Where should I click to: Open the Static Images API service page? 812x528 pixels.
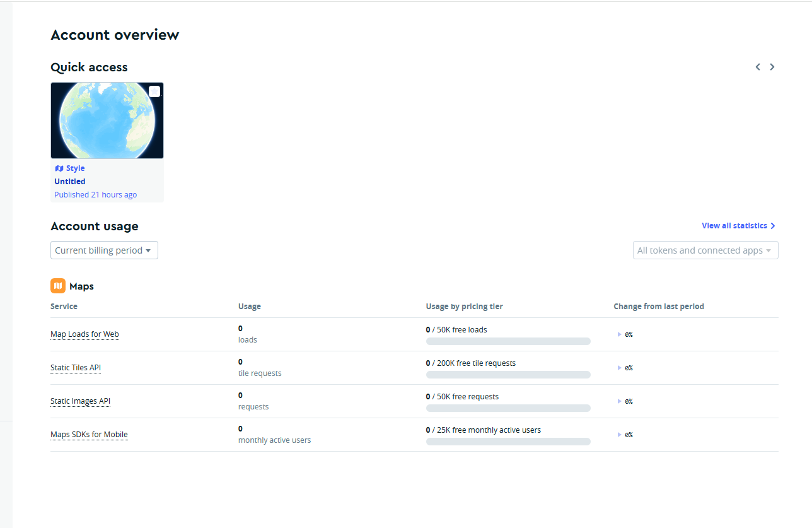tap(80, 401)
